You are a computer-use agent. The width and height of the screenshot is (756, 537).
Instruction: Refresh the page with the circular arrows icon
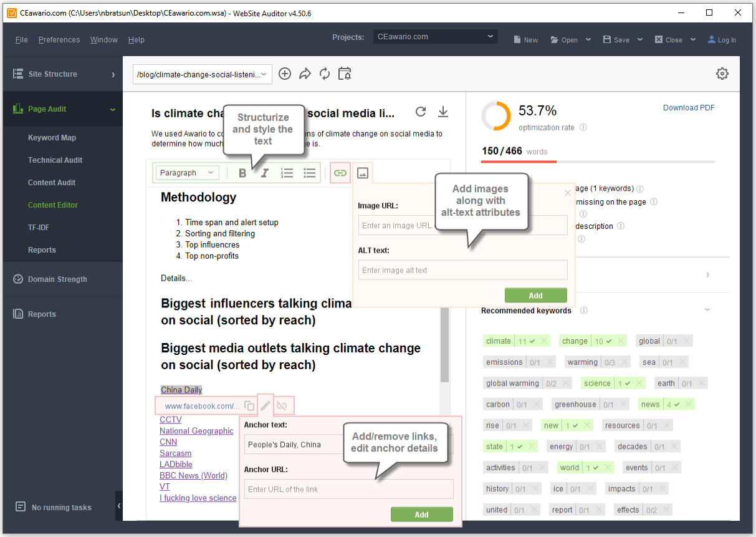point(325,74)
